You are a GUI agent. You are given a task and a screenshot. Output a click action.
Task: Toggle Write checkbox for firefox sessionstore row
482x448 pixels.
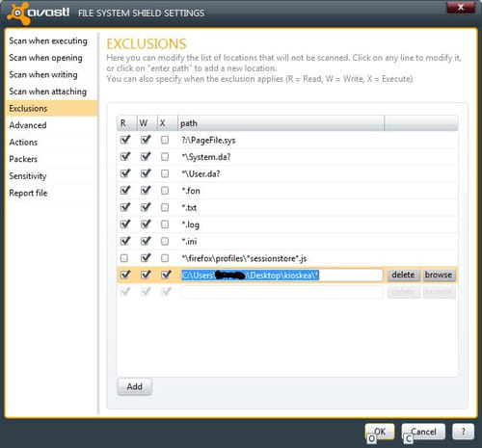146,257
